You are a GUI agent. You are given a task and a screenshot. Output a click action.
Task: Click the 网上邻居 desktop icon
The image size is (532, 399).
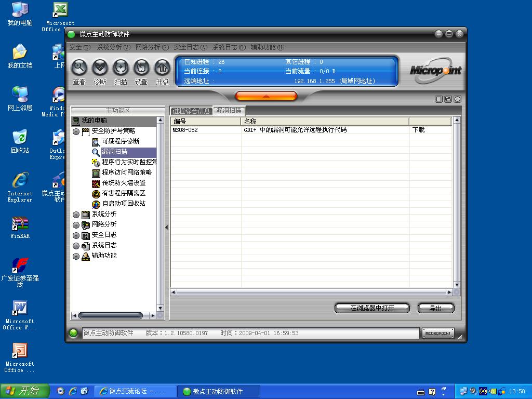pyautogui.click(x=20, y=98)
